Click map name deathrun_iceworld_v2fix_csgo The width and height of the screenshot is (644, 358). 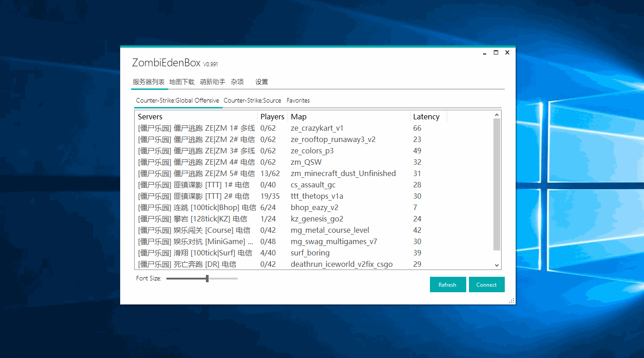(342, 264)
